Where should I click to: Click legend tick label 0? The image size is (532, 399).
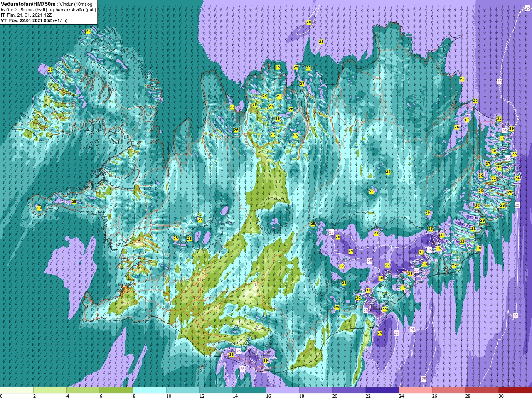(x=2, y=396)
